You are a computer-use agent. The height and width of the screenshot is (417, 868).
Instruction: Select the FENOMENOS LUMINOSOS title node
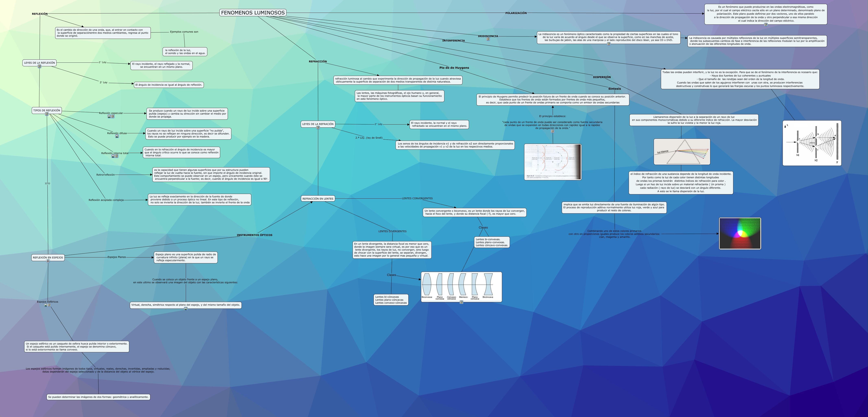tap(253, 13)
